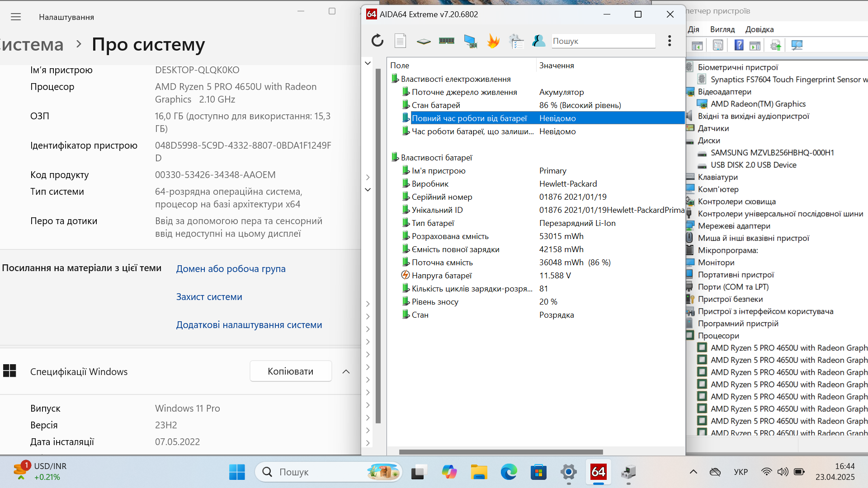
Task: Open the Захист системи link
Action: pos(209,297)
